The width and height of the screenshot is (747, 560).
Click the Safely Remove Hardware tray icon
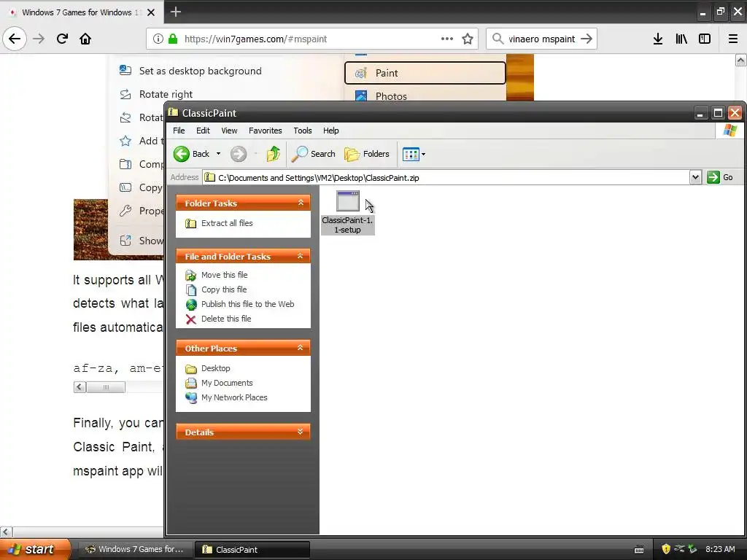coord(692,549)
